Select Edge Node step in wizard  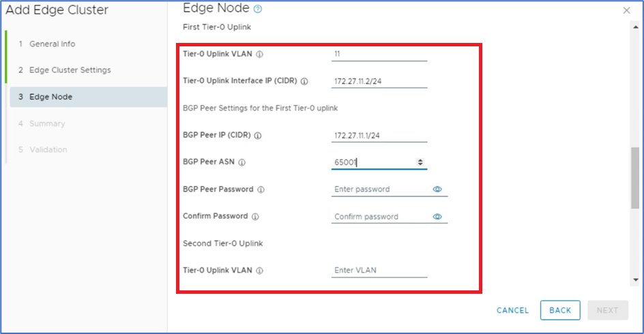point(50,97)
